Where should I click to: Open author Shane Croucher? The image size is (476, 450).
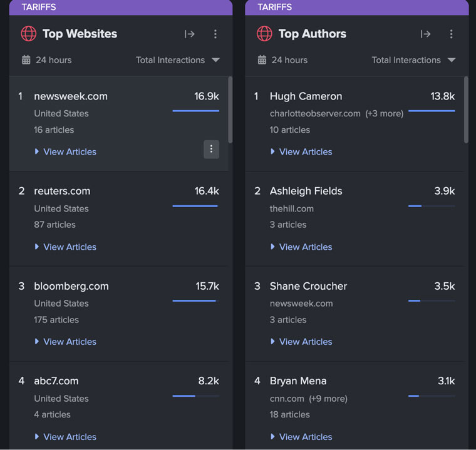pyautogui.click(x=308, y=286)
